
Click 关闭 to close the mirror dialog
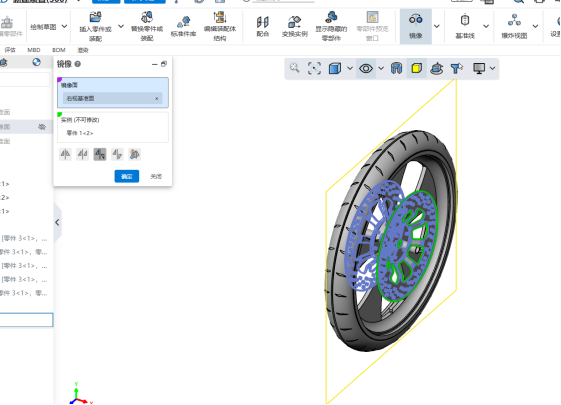[156, 176]
